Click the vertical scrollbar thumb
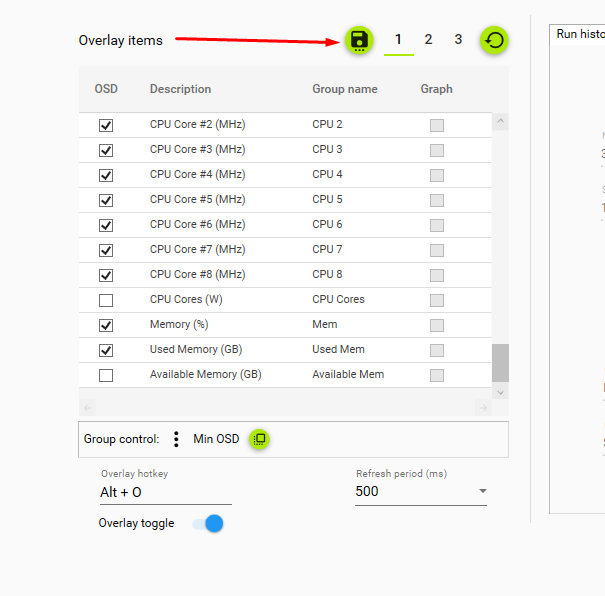605x596 pixels. (x=500, y=363)
